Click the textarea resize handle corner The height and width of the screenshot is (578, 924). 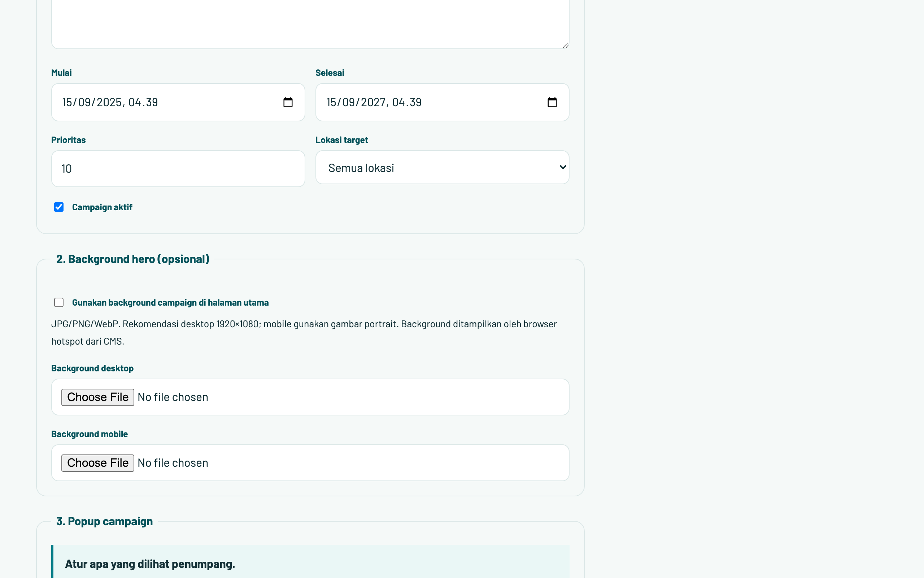coord(566,45)
